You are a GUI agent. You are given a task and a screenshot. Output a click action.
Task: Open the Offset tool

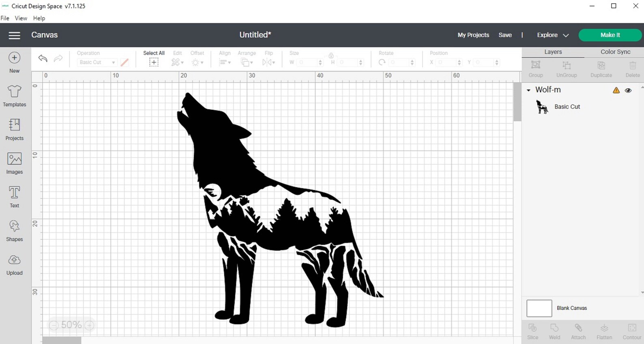tap(197, 62)
